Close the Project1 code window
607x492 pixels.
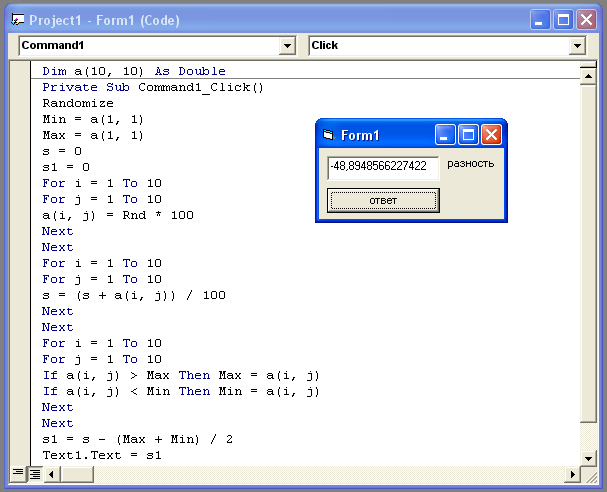pyautogui.click(x=586, y=20)
